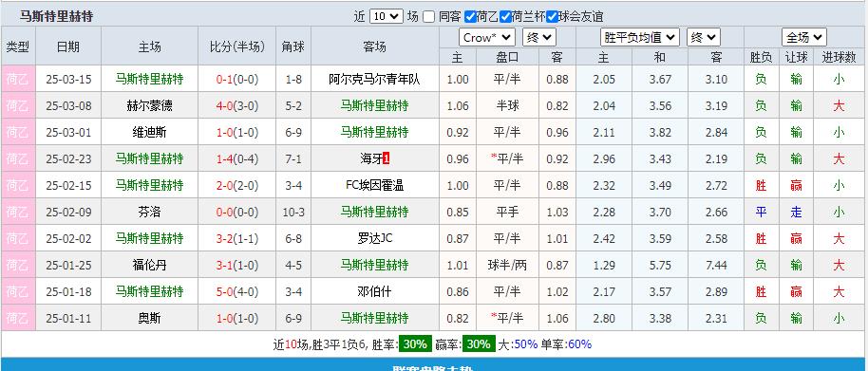
Task: Click the 日期 column header
Action: [68, 47]
